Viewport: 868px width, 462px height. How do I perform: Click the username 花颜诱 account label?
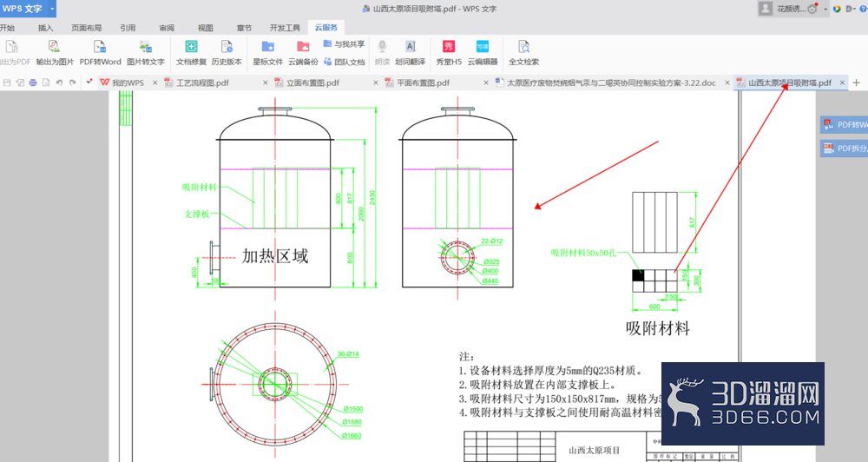click(792, 9)
